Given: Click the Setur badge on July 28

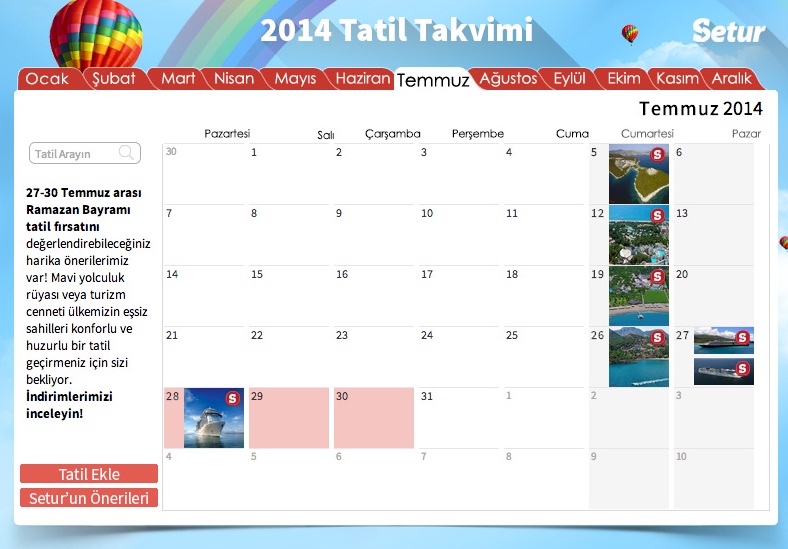Looking at the screenshot, I should tap(233, 398).
